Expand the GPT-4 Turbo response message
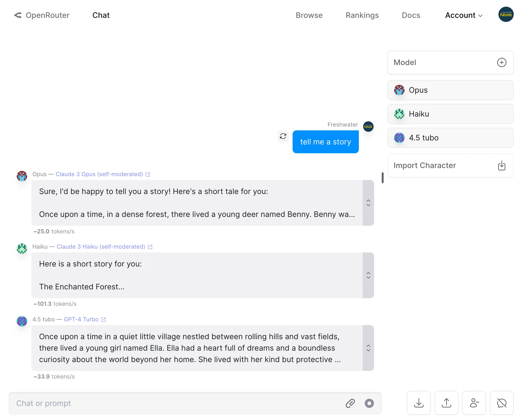The height and width of the screenshot is (420, 518). tap(368, 348)
